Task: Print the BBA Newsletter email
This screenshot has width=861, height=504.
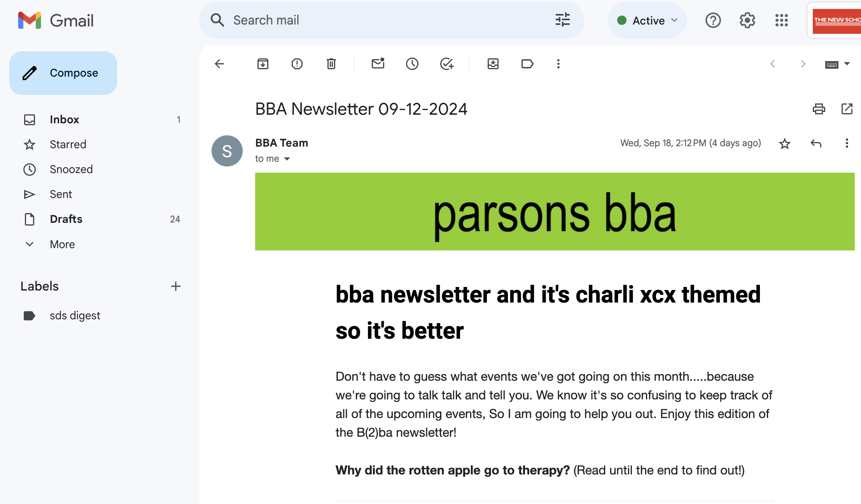Action: click(x=819, y=109)
